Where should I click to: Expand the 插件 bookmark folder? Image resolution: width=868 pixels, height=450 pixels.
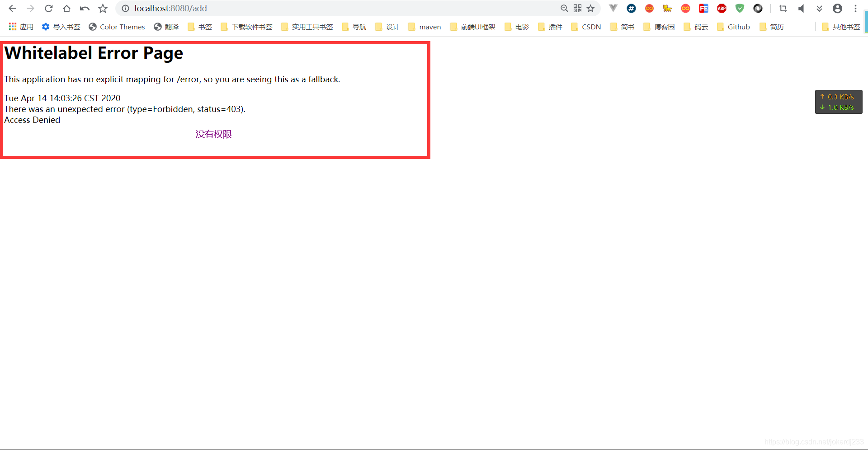(550, 27)
